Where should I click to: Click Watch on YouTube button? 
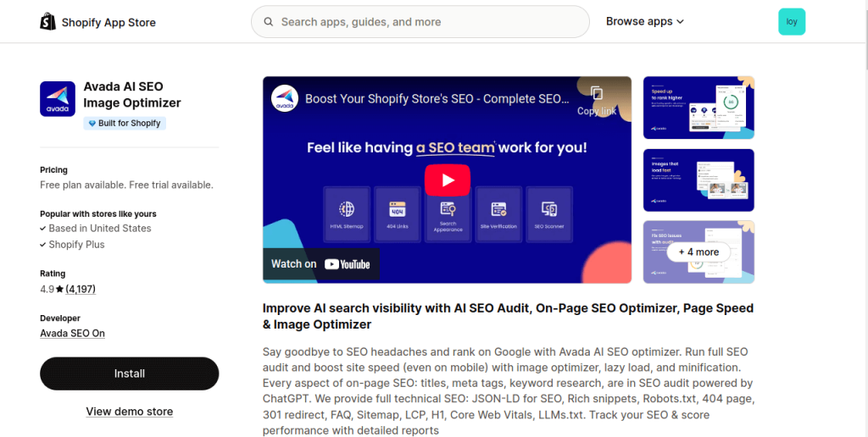321,264
